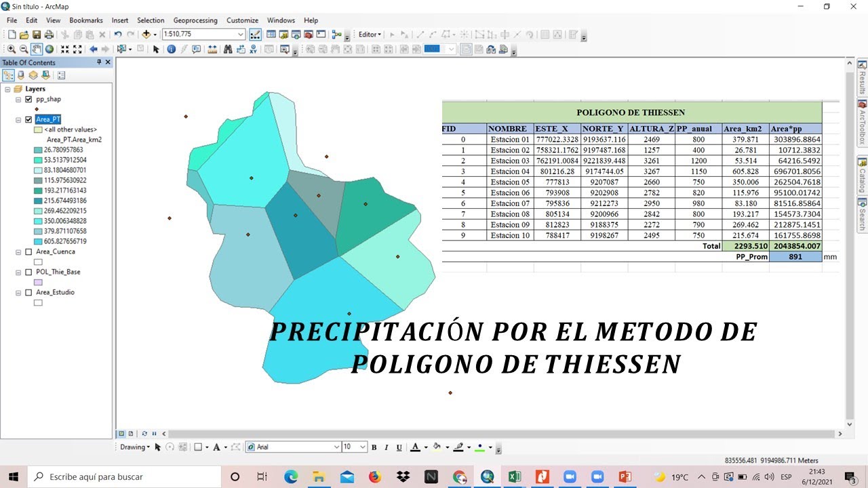Screen dimensions: 868x488
Task: List layers by source
Action: coord(20,75)
